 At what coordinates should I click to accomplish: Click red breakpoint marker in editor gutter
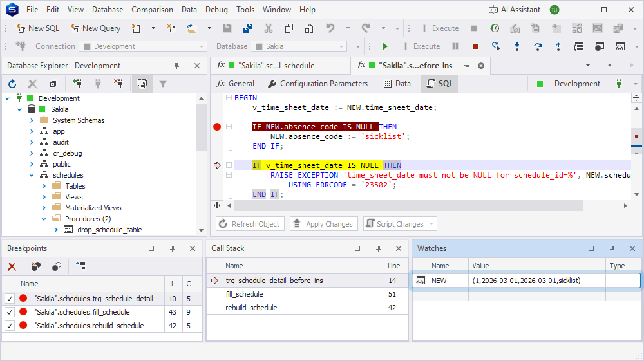(x=217, y=127)
